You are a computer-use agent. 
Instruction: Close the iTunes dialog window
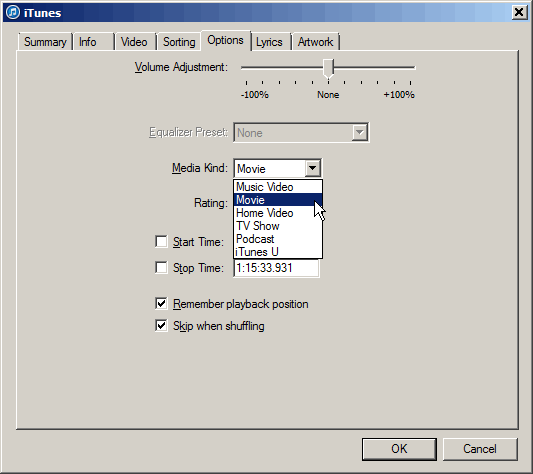click(x=519, y=13)
